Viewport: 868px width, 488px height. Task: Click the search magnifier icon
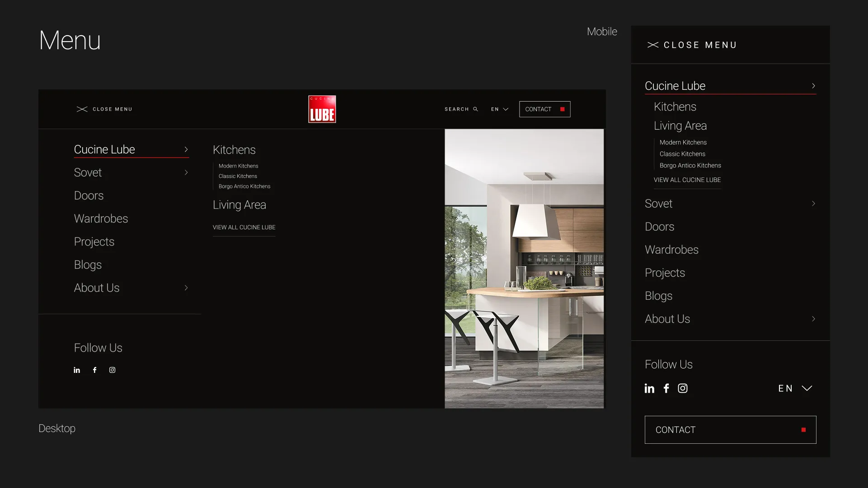tap(475, 109)
